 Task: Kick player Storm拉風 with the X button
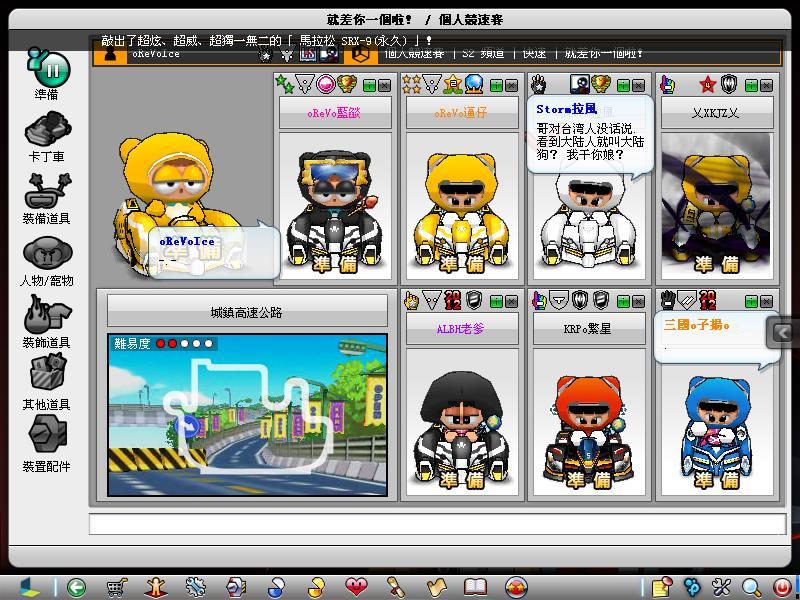click(x=638, y=85)
